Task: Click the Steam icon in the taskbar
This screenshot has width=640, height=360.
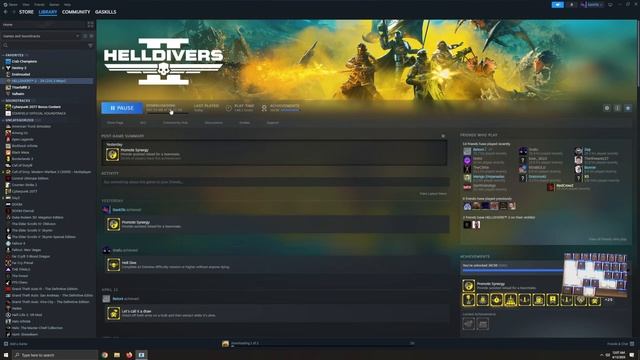Action: [x=141, y=355]
